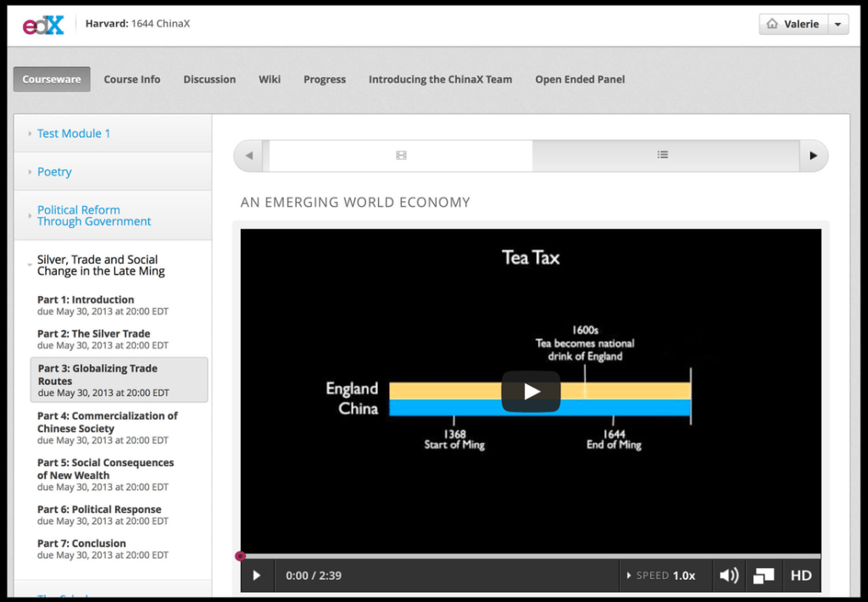868x602 pixels.
Task: Toggle fullscreen video mode icon
Action: tap(764, 576)
